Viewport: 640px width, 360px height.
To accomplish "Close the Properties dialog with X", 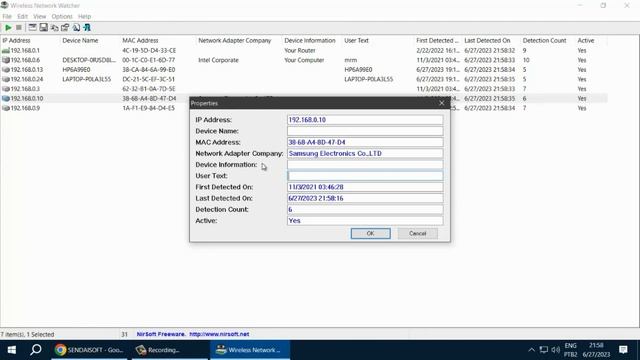I will [x=442, y=103].
